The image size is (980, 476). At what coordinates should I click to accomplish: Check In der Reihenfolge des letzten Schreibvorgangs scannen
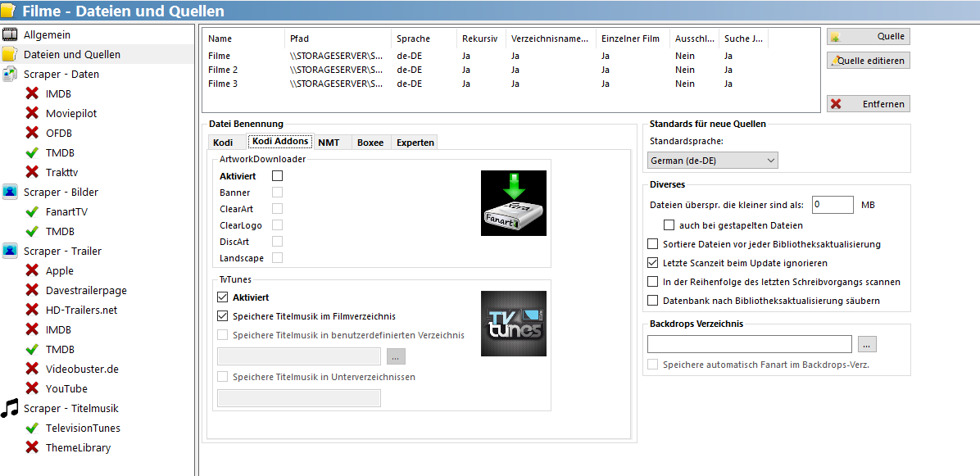(652, 282)
